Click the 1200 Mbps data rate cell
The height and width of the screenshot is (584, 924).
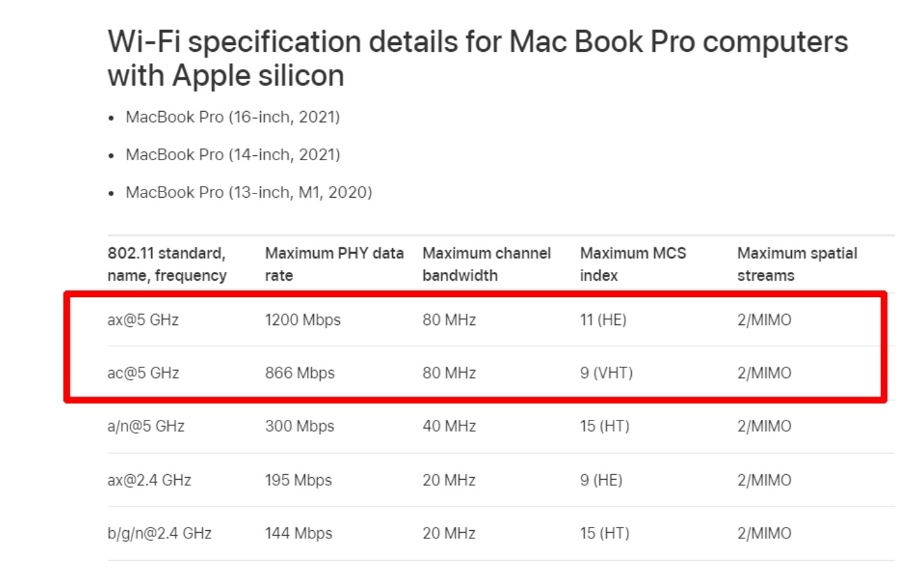click(x=302, y=320)
